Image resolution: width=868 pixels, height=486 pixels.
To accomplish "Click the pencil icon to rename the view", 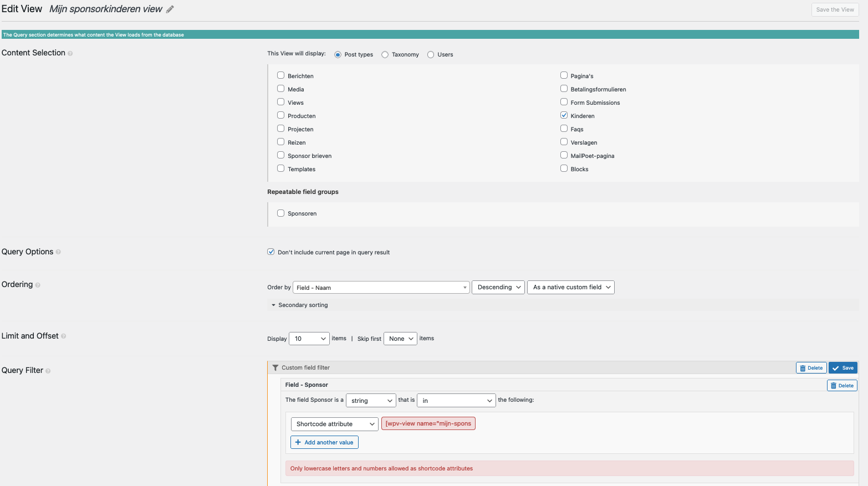I will click(x=170, y=9).
